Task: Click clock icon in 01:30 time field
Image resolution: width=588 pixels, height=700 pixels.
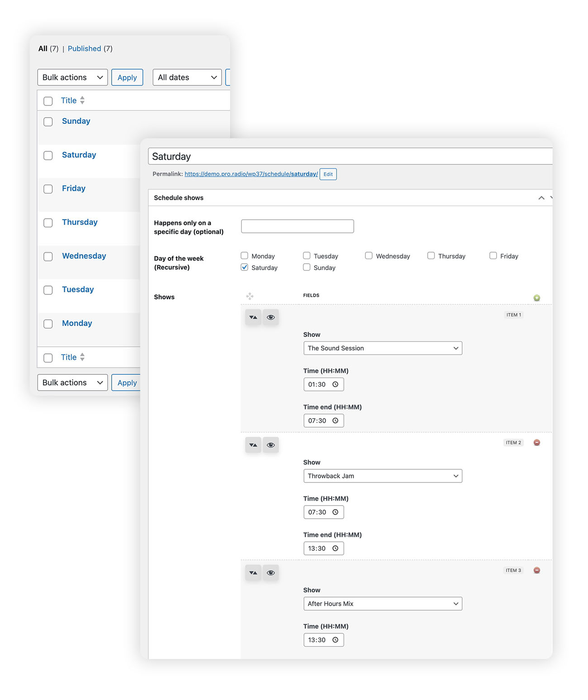Action: pyautogui.click(x=335, y=384)
